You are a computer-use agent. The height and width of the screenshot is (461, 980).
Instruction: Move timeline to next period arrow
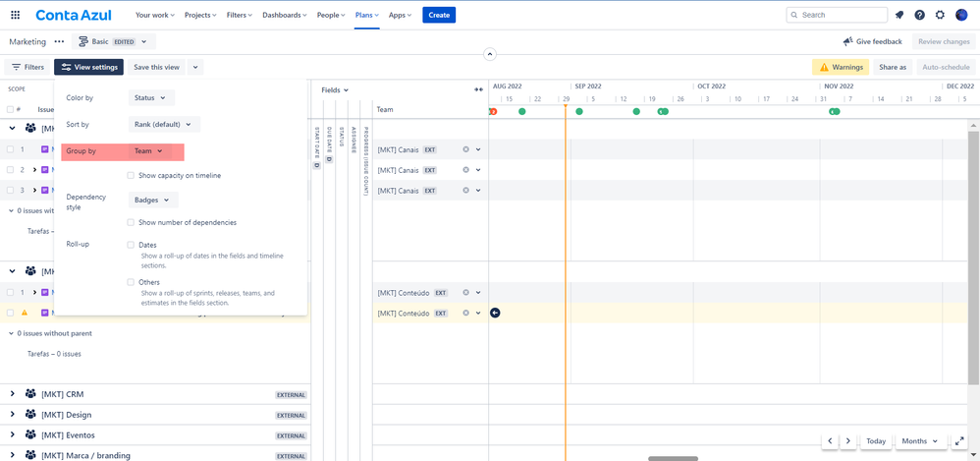[847, 441]
